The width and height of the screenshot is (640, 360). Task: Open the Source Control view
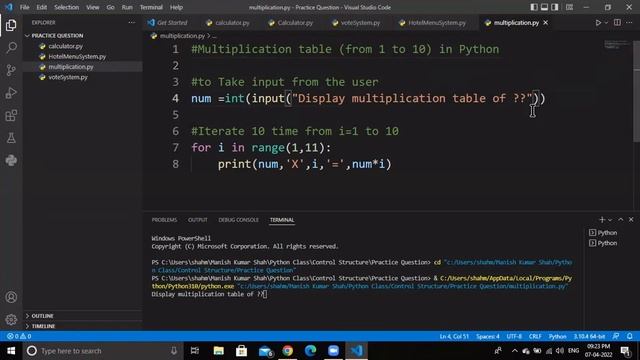[11, 70]
